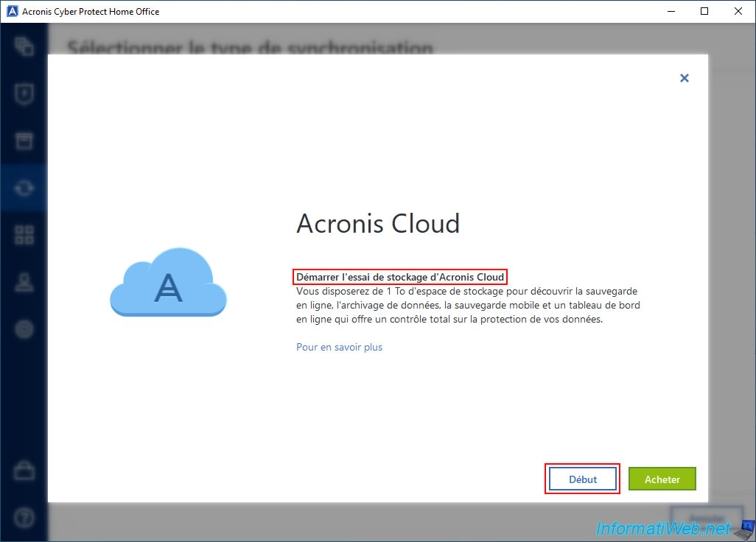Screen dimensions: 756x542
Task: Close the Acronis Cloud dialog
Action: click(x=684, y=78)
